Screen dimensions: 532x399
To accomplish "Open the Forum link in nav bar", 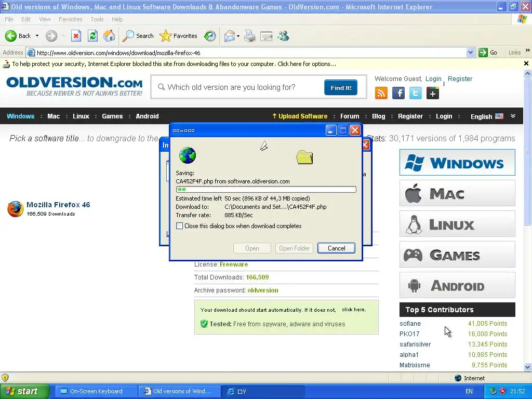I will tap(350, 116).
